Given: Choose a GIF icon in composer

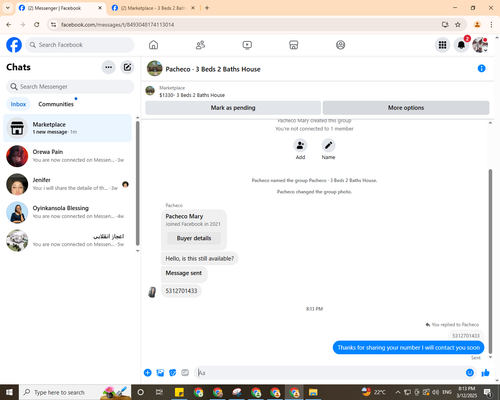Looking at the screenshot, I should [185, 373].
